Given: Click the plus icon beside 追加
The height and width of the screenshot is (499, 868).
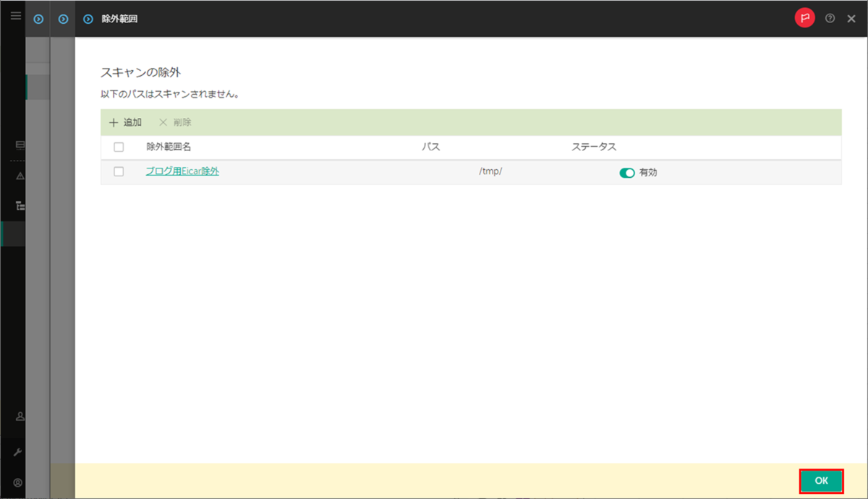Looking at the screenshot, I should pos(112,122).
